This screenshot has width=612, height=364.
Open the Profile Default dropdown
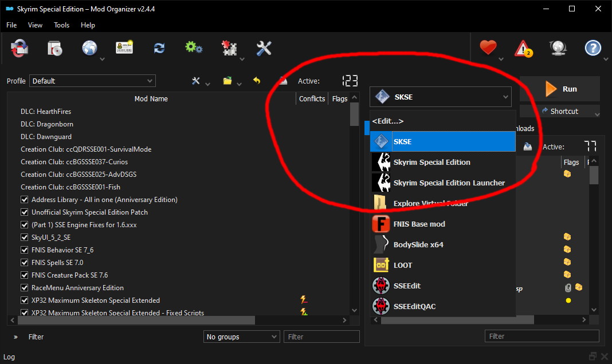point(92,81)
